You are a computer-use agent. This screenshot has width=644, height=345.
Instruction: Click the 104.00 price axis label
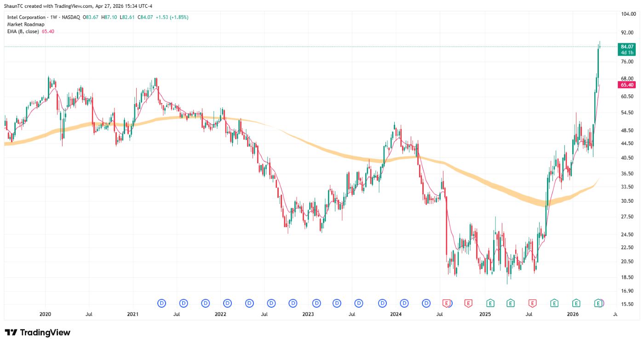pyautogui.click(x=627, y=14)
